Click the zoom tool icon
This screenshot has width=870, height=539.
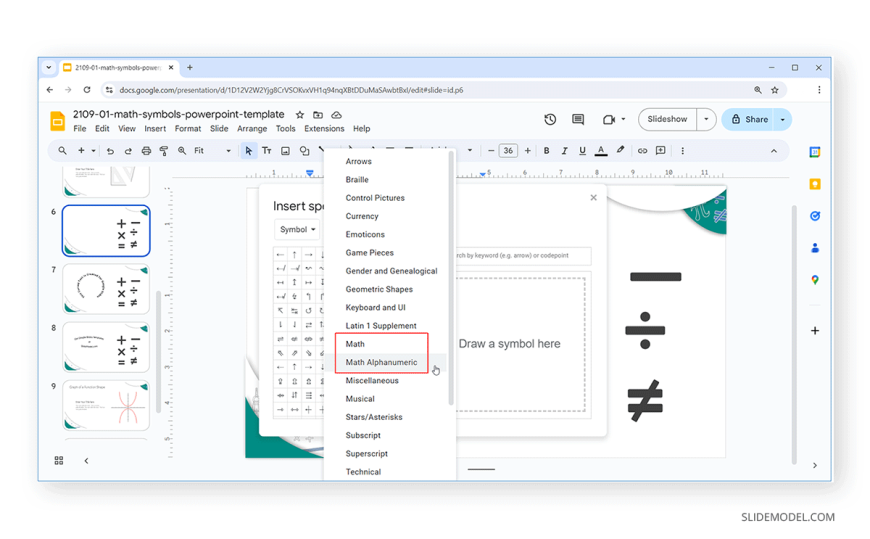pyautogui.click(x=182, y=151)
